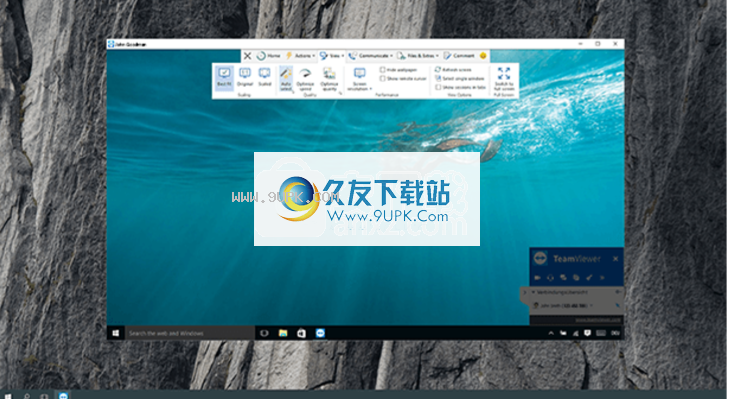This screenshot has height=399, width=735.
Task: Select the Best fit scaling icon
Action: tap(224, 74)
